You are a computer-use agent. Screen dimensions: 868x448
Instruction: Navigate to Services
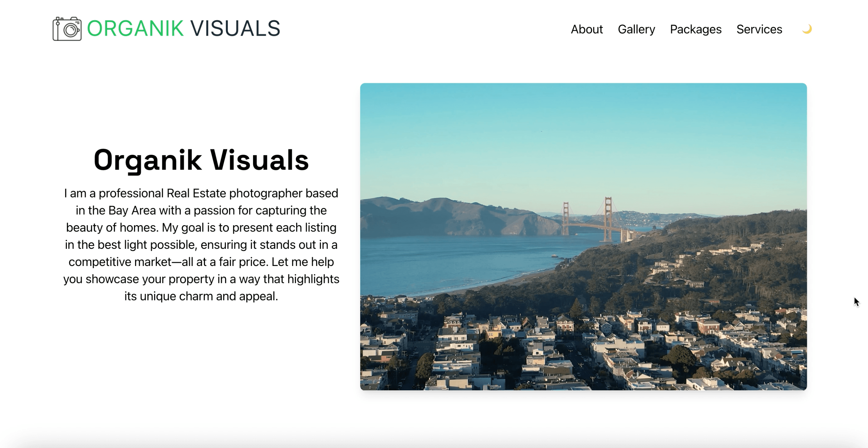click(759, 29)
